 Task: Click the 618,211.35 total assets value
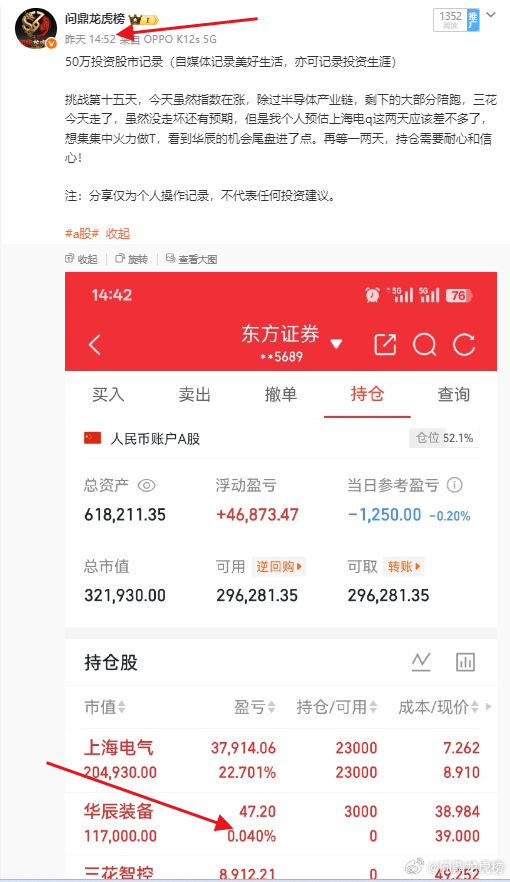[x=125, y=515]
